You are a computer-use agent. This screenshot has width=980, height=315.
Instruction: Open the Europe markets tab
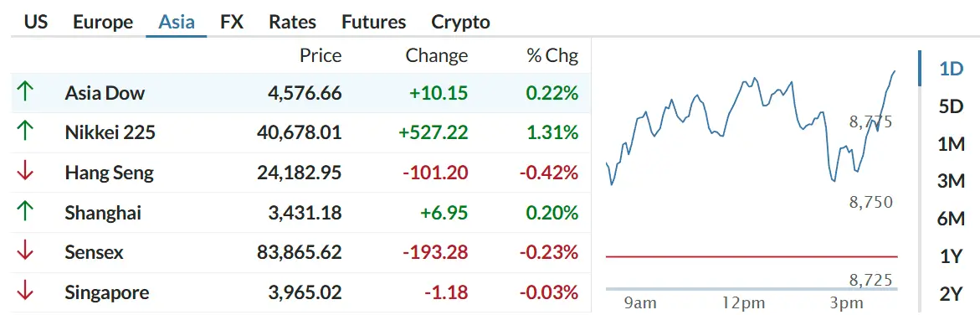(x=103, y=23)
